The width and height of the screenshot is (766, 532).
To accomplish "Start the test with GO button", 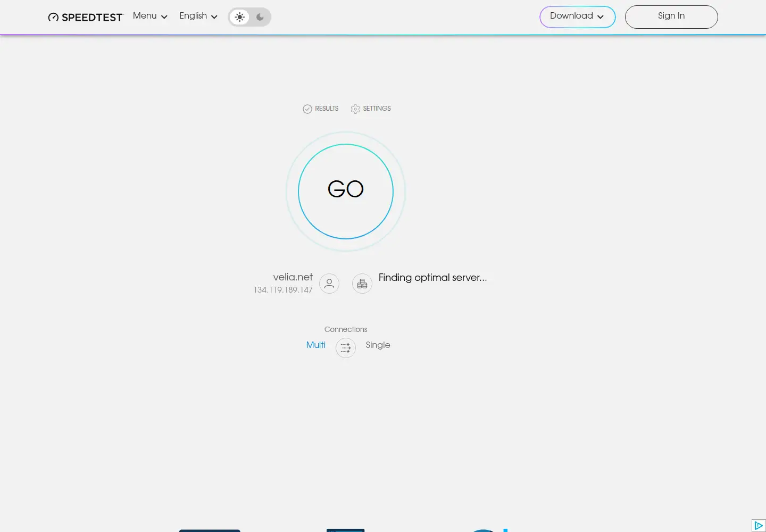I will (x=346, y=192).
